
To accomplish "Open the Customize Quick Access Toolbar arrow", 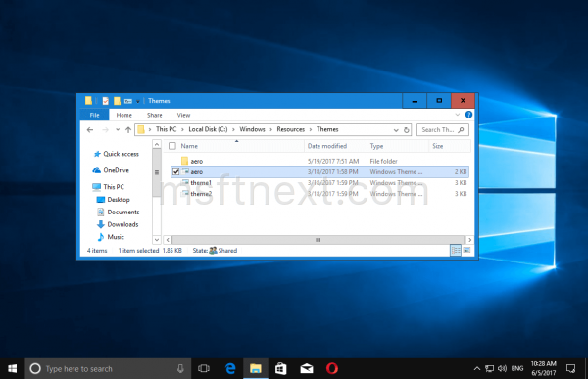I will [x=137, y=101].
